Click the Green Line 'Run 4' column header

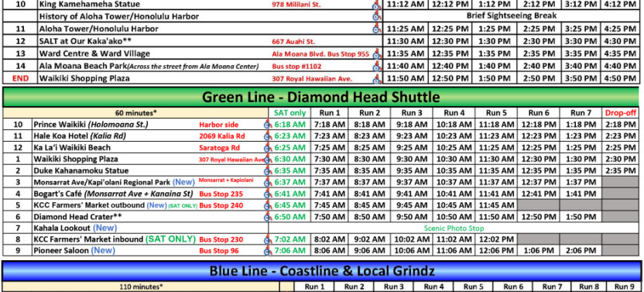pyautogui.click(x=454, y=113)
